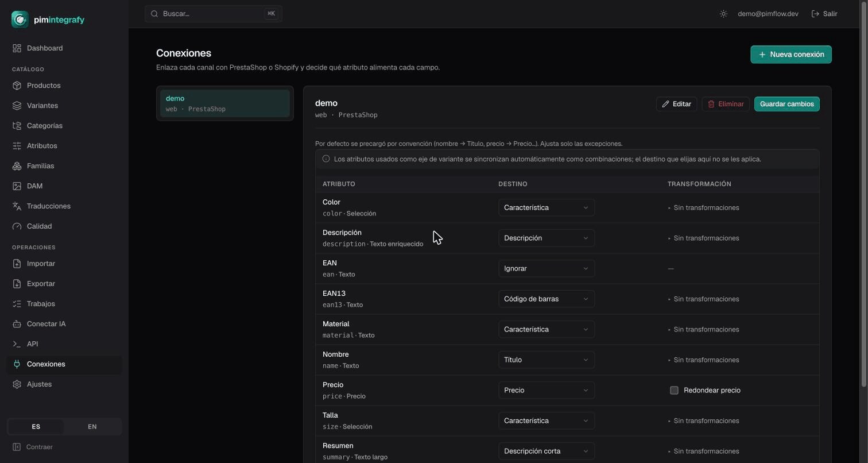Open Exportar via its file-down icon
The width and height of the screenshot is (868, 463).
coord(17,284)
